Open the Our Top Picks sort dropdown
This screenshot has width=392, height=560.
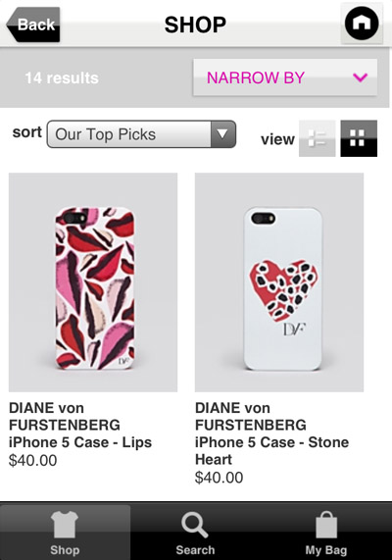pyautogui.click(x=141, y=134)
